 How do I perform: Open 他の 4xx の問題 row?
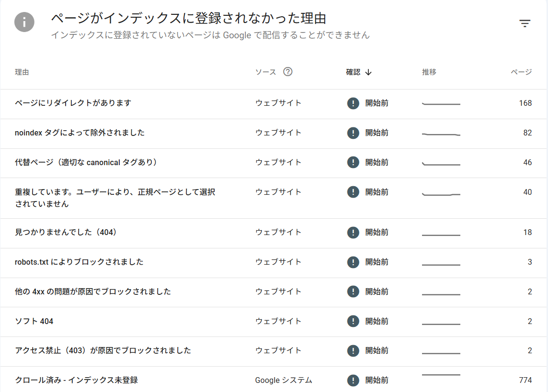pyautogui.click(x=93, y=292)
